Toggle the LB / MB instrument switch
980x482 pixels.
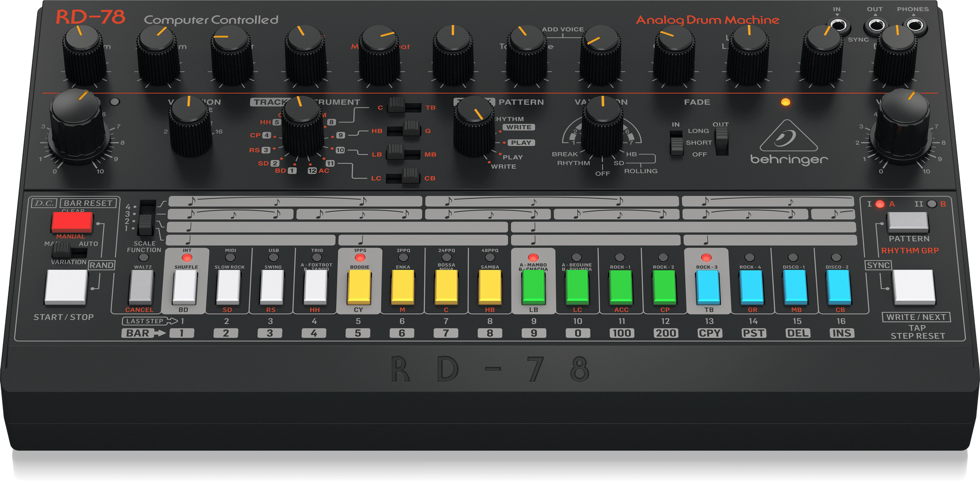[403, 153]
